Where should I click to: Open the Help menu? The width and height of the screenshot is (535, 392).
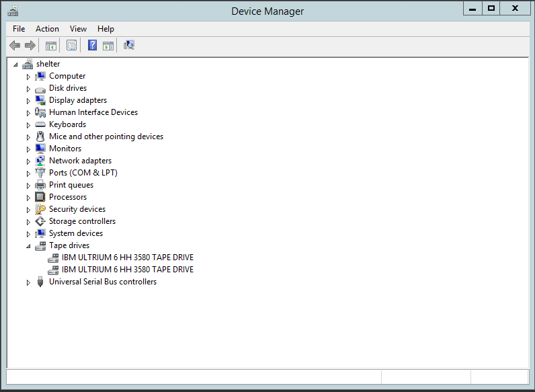106,29
